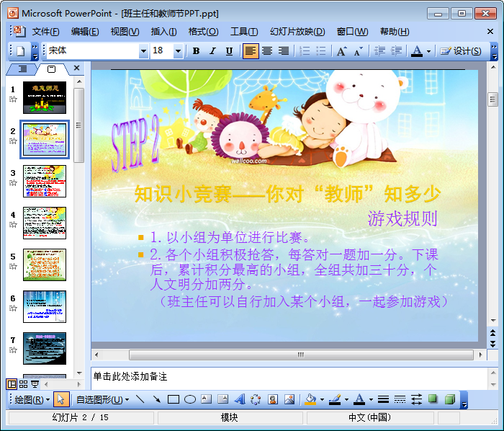
Task: Open 插入(I) menu
Action: pos(164,32)
